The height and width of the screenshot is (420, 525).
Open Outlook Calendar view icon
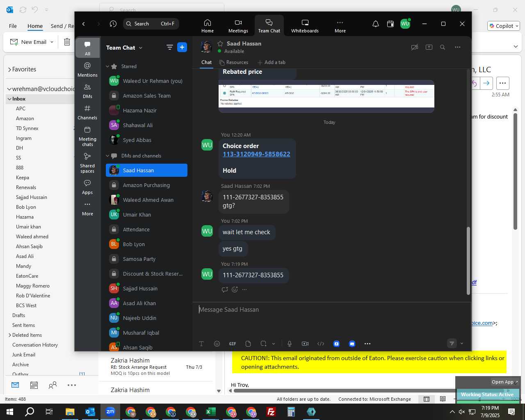34,385
